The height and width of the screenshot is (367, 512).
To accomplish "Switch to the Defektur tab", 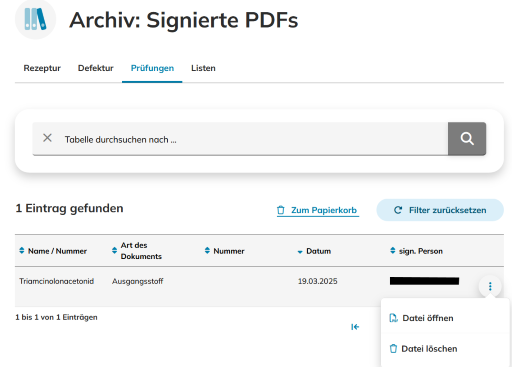I will click(96, 68).
